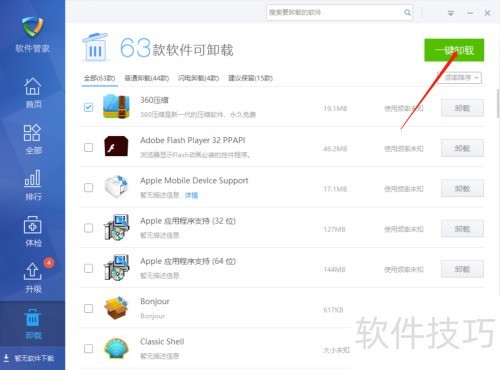This screenshot has width=500, height=370.
Task: Open the 升级 upgrade section
Action: tap(33, 277)
